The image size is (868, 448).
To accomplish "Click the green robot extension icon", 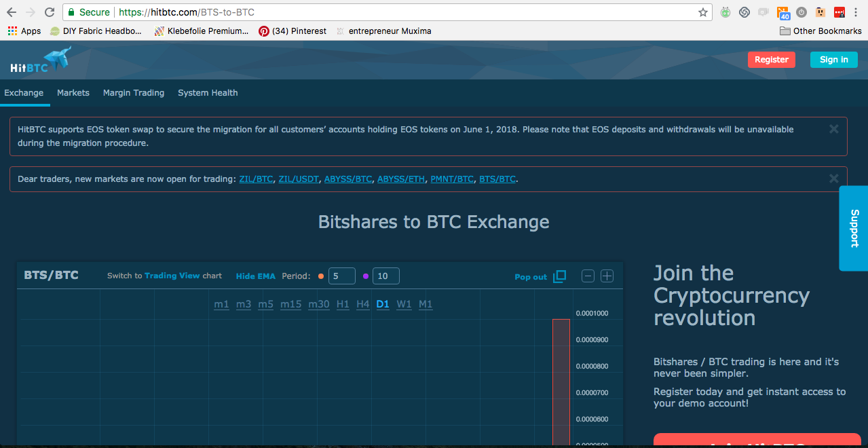I will [x=725, y=12].
